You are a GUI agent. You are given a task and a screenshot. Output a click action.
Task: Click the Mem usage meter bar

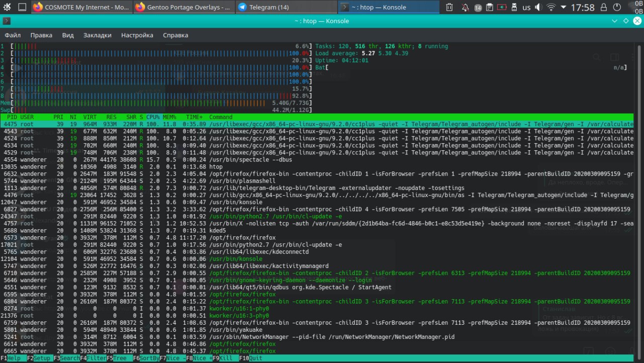tap(156, 103)
